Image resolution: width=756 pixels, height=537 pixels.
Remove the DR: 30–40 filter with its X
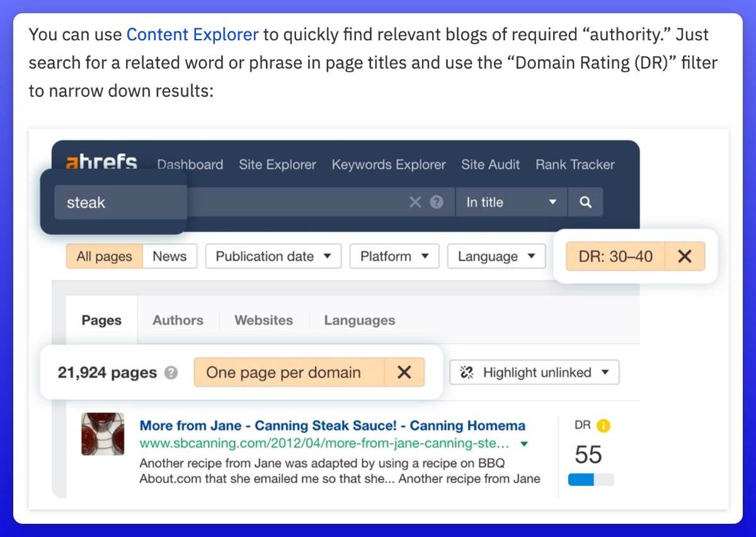point(685,256)
